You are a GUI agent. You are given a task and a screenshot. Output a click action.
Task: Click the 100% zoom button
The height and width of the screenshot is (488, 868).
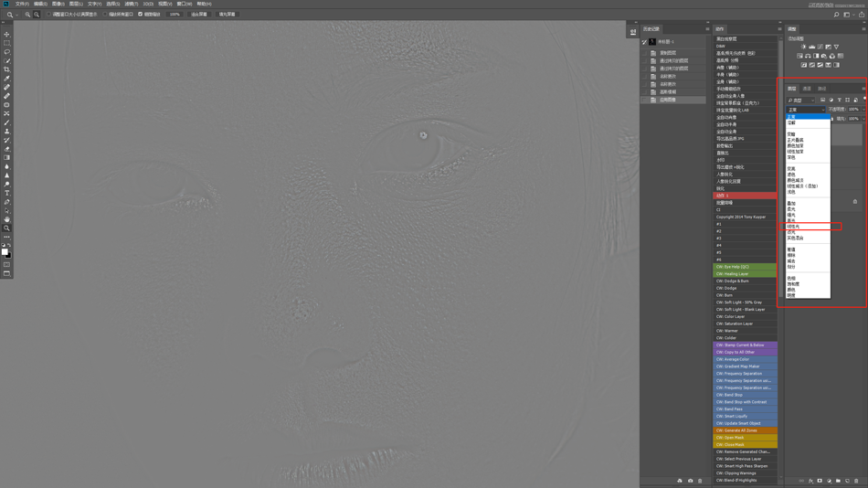click(175, 15)
